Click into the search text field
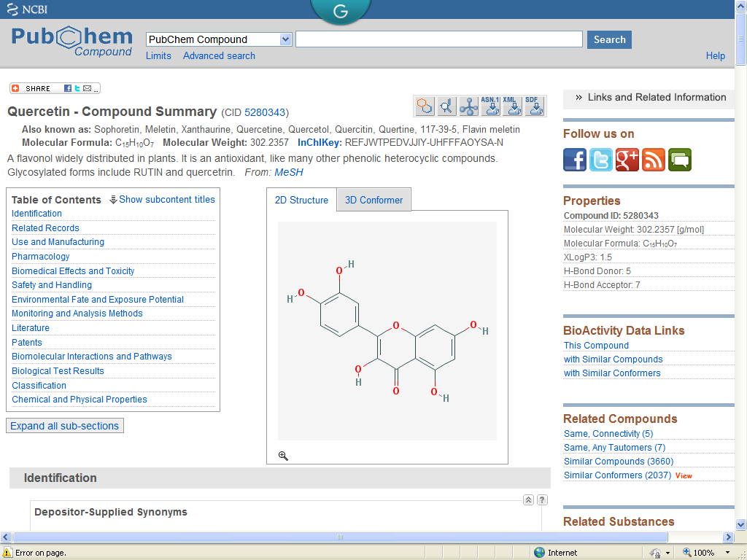This screenshot has height=560, width=747. 438,39
